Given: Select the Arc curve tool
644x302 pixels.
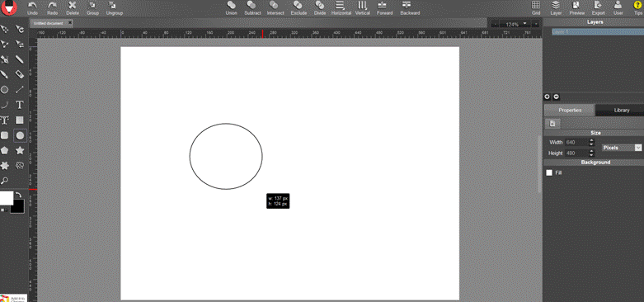Looking at the screenshot, I should point(4,105).
